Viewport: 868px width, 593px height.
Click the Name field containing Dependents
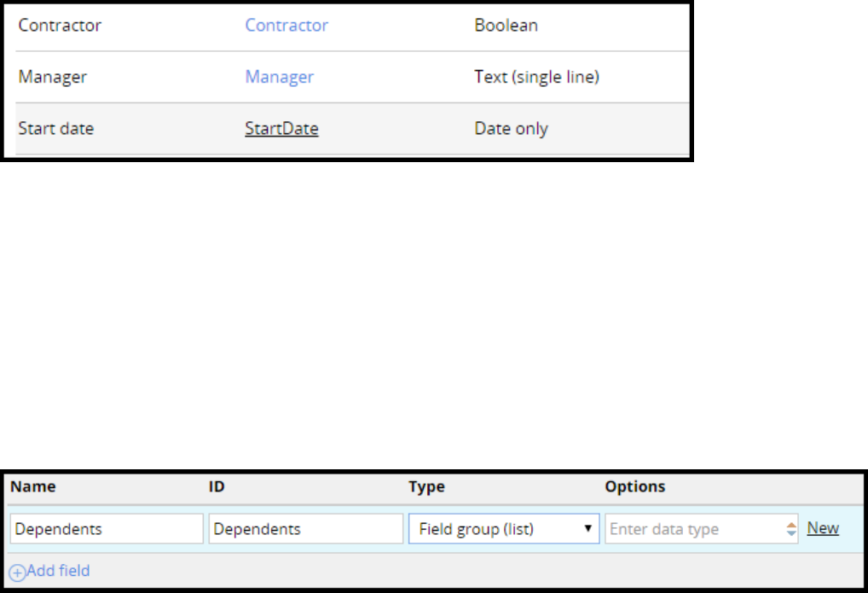click(x=107, y=529)
